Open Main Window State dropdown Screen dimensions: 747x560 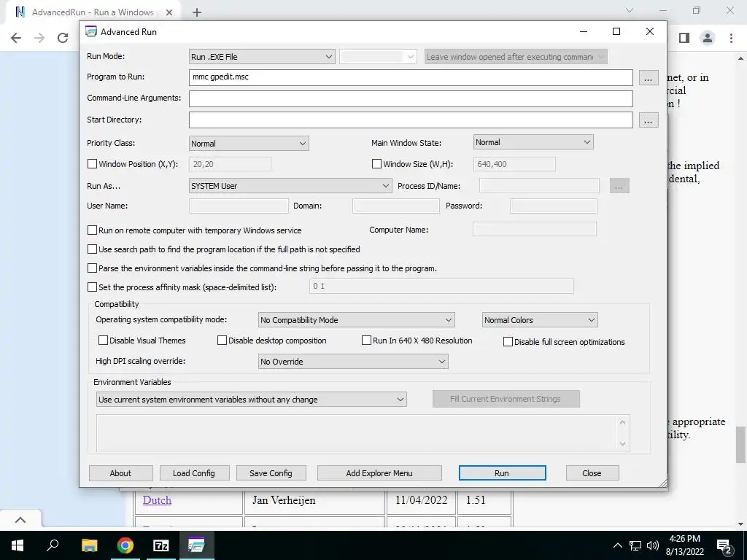click(x=533, y=142)
